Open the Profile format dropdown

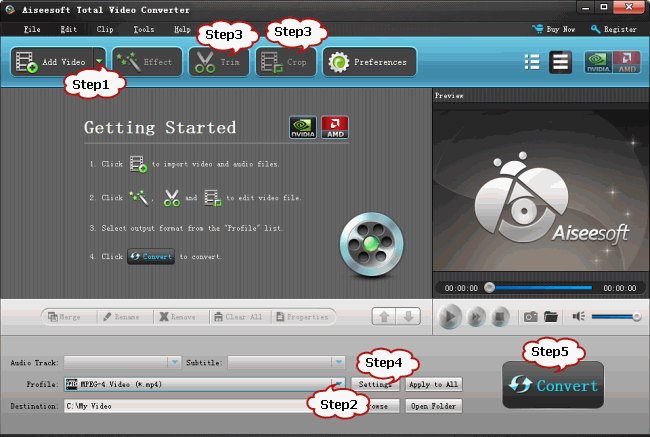[x=205, y=384]
